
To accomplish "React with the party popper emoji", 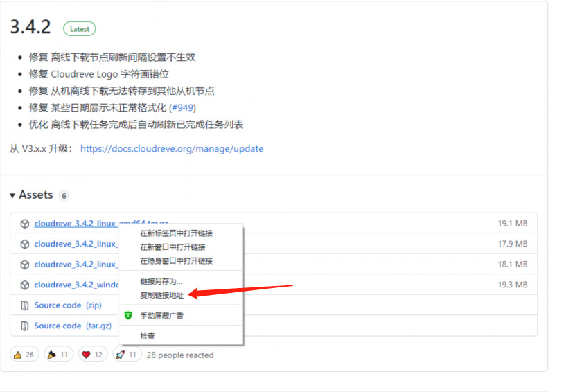I will (x=58, y=355).
